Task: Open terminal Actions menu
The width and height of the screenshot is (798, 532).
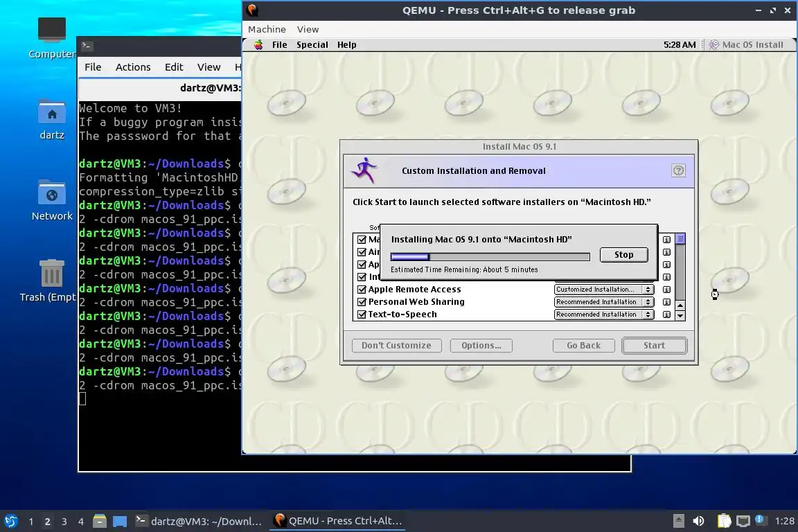Action: pos(133,67)
